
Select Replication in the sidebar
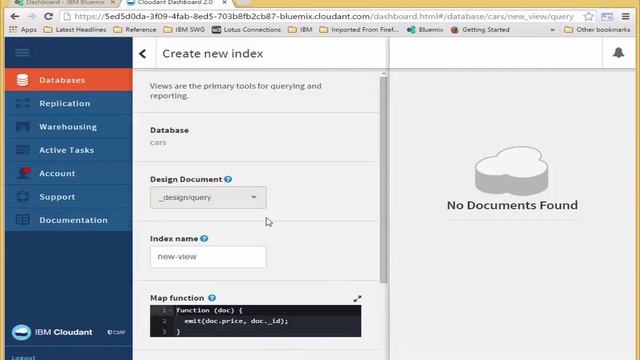coord(69,103)
